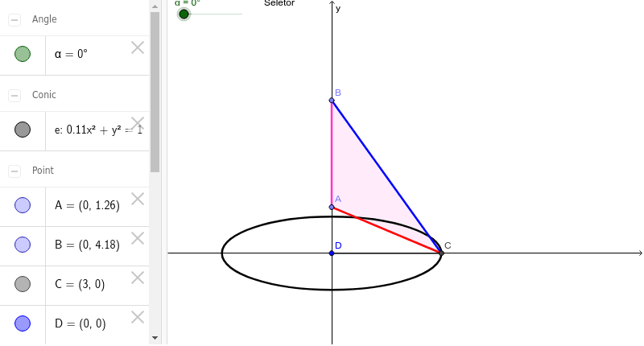Toggle visibility of point C
644x346 pixels.
pos(23,283)
